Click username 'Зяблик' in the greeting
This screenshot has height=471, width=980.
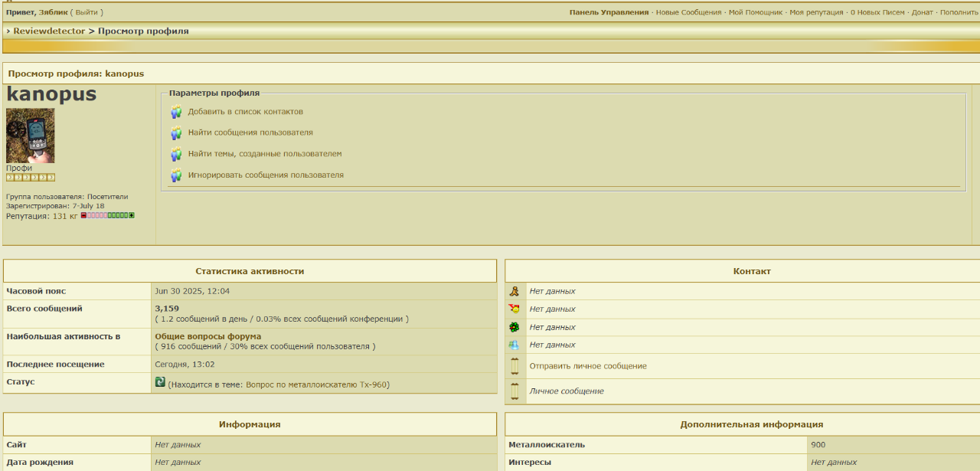point(53,12)
